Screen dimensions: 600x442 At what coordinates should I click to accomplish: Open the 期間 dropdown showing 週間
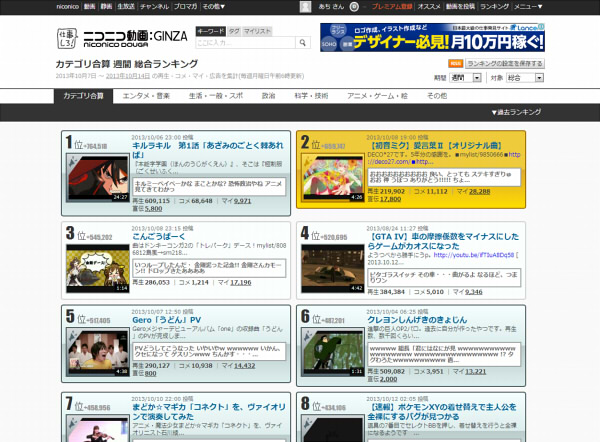point(465,78)
